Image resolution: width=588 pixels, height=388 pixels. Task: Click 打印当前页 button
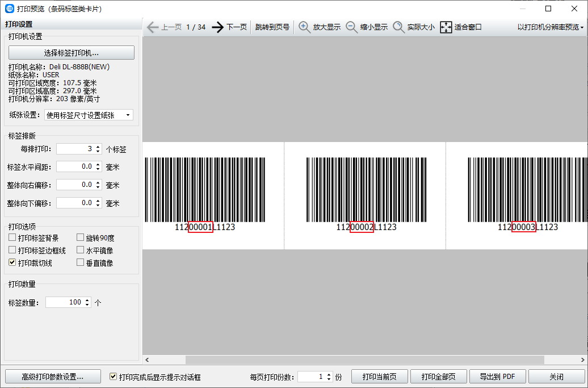point(380,377)
